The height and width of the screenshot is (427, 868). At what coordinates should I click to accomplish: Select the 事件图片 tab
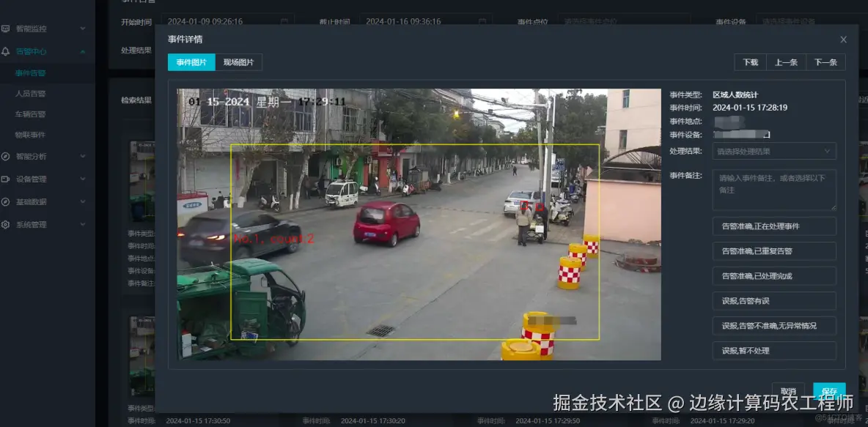[191, 62]
